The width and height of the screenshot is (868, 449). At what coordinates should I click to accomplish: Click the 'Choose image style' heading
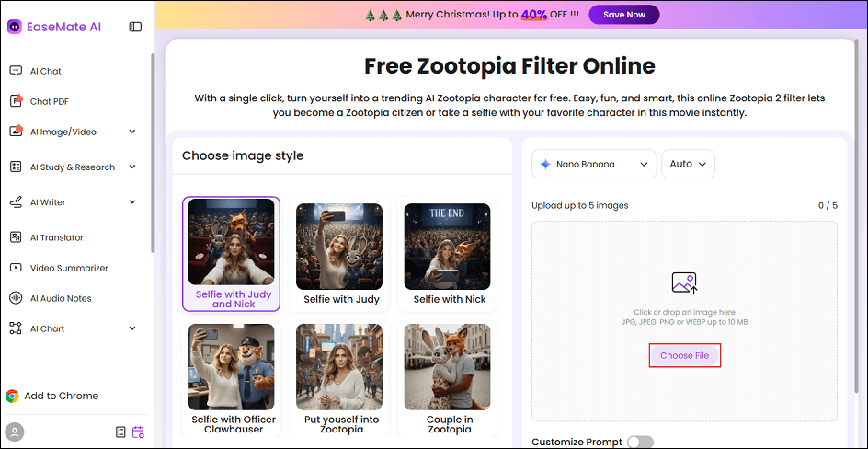[243, 155]
